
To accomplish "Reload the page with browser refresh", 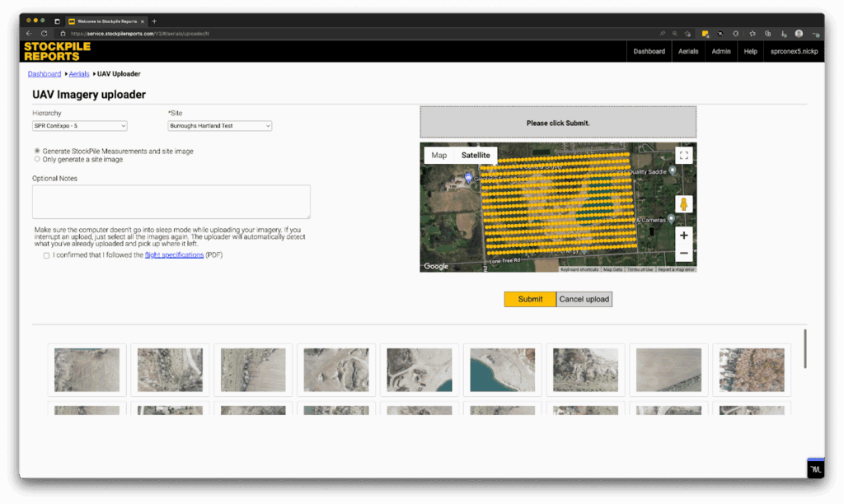I will [45, 34].
